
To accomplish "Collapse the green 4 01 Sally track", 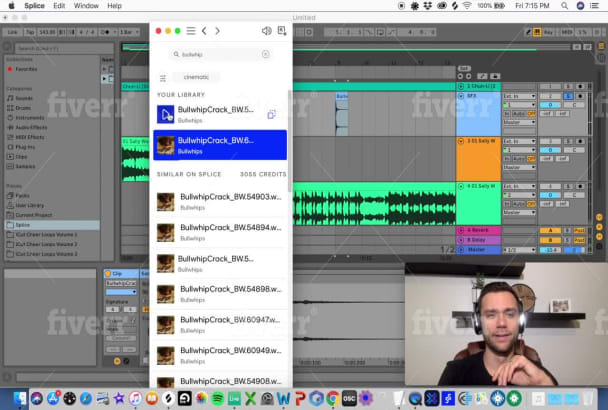I will coord(461,187).
